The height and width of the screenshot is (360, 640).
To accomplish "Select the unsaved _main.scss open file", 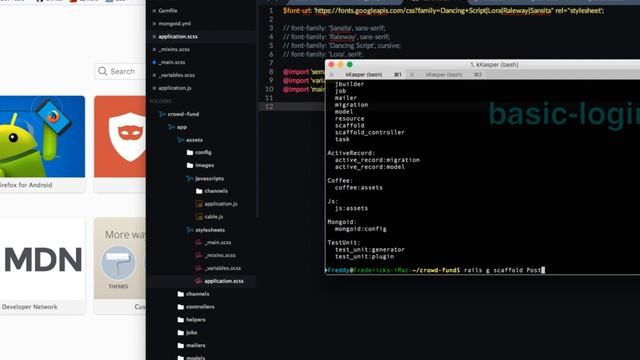I will point(172,62).
